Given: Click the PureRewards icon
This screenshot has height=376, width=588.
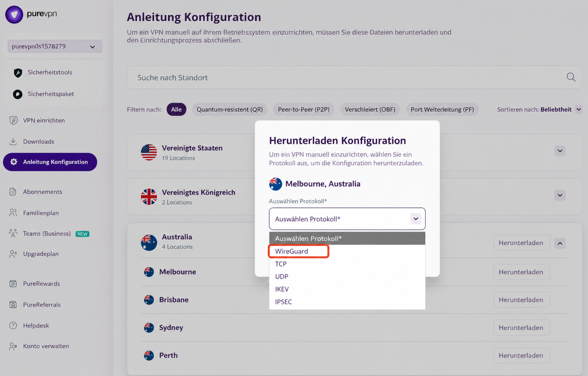Looking at the screenshot, I should 13,283.
